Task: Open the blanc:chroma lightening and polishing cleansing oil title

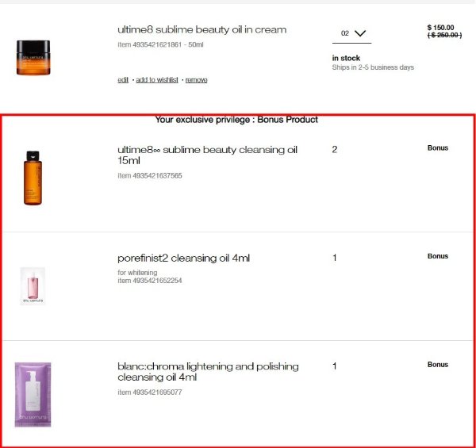Action: (208, 372)
